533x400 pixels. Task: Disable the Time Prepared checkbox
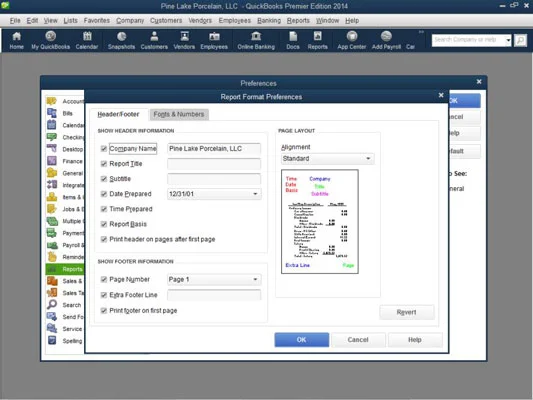(x=104, y=209)
